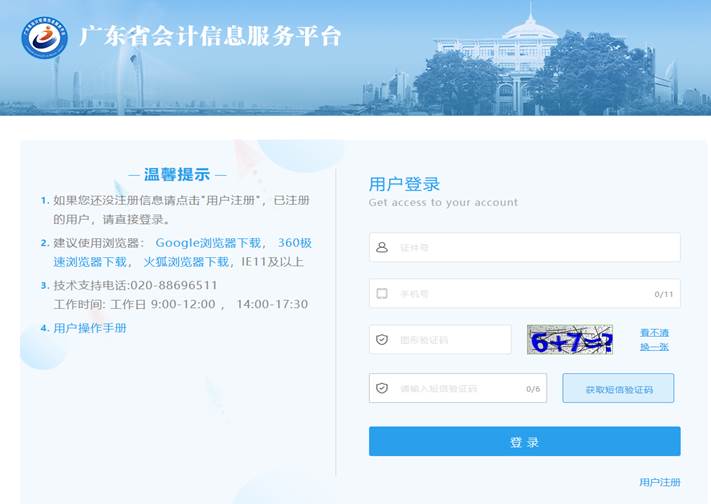Focus the ID number input field
Screen dimensions: 711x504
[x=525, y=247]
